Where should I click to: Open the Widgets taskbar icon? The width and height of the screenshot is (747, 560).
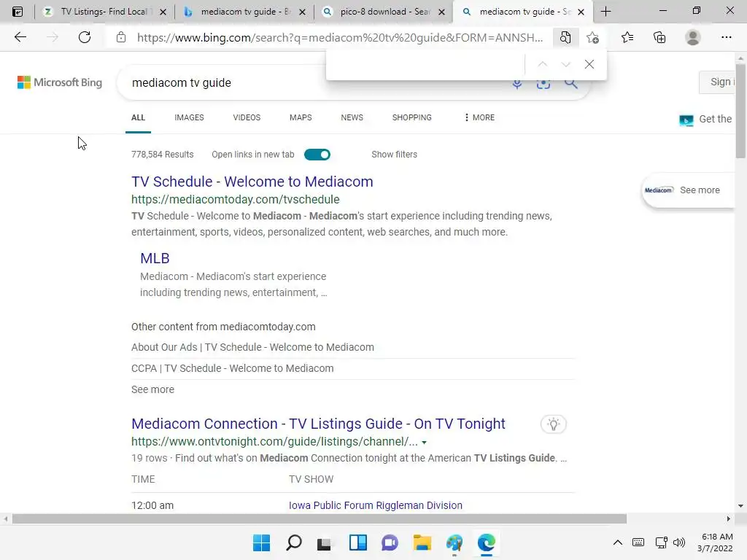[357, 542]
